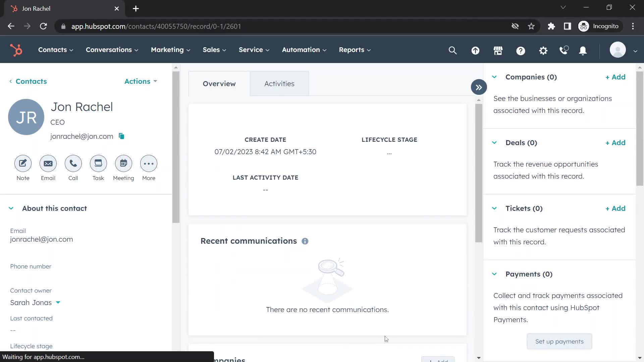Open the Contacts menu item
The width and height of the screenshot is (644, 362).
click(53, 50)
